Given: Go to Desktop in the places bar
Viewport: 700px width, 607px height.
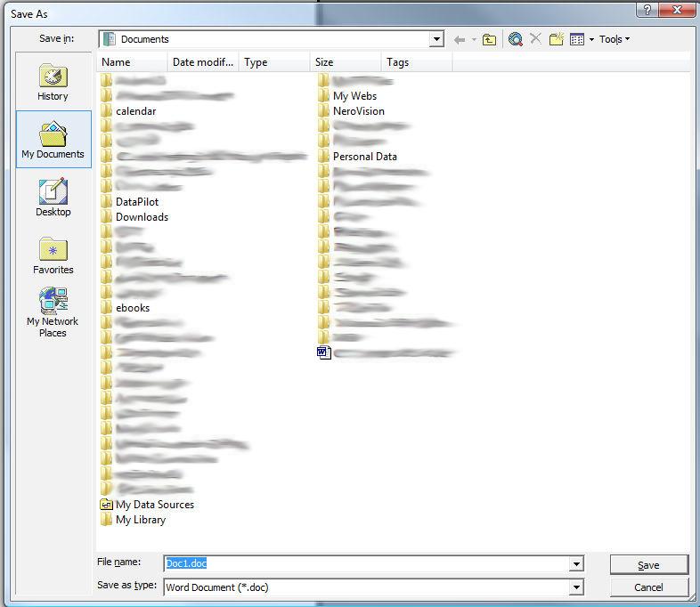Looking at the screenshot, I should [x=53, y=198].
